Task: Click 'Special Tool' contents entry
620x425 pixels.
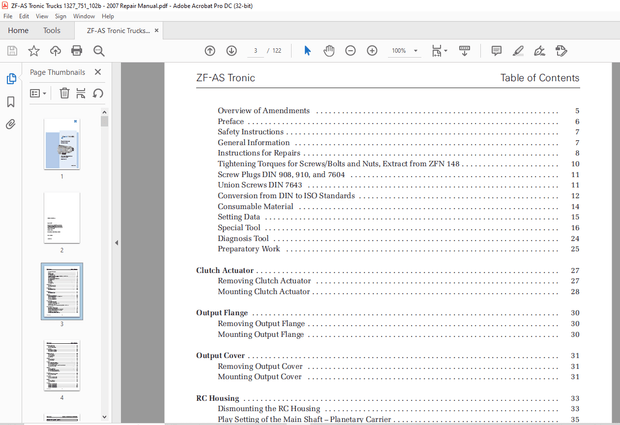Action: click(x=239, y=228)
